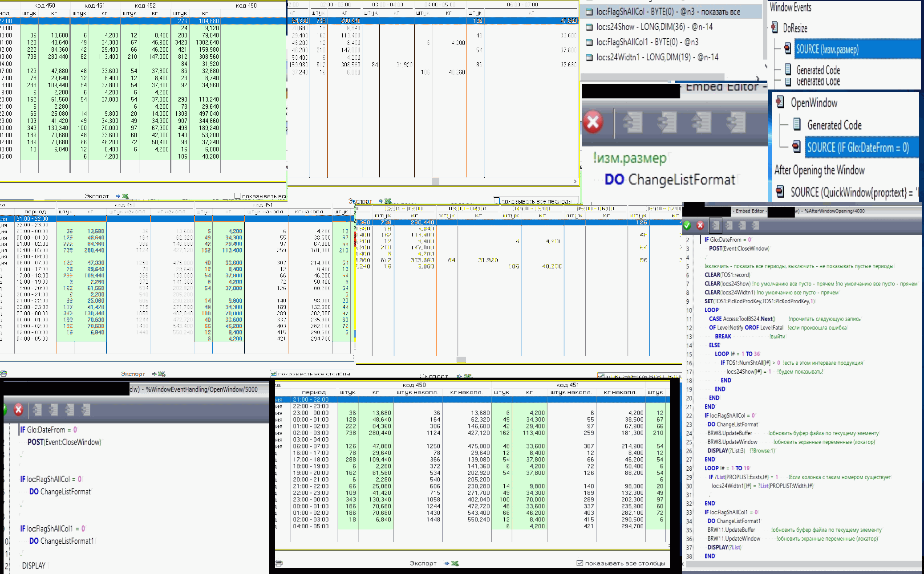The image size is (924, 574).
Task: Click horizontal scrollbar thumb under top-middle table
Action: [x=436, y=181]
